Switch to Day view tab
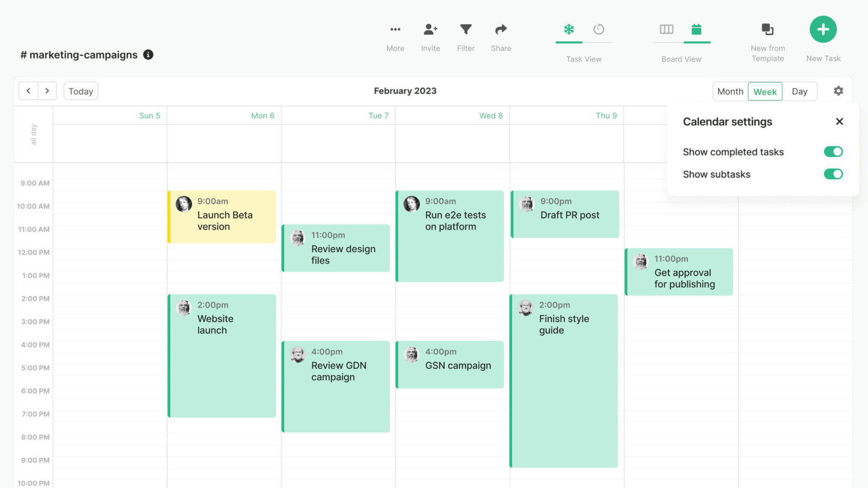The width and height of the screenshot is (868, 488). 799,92
